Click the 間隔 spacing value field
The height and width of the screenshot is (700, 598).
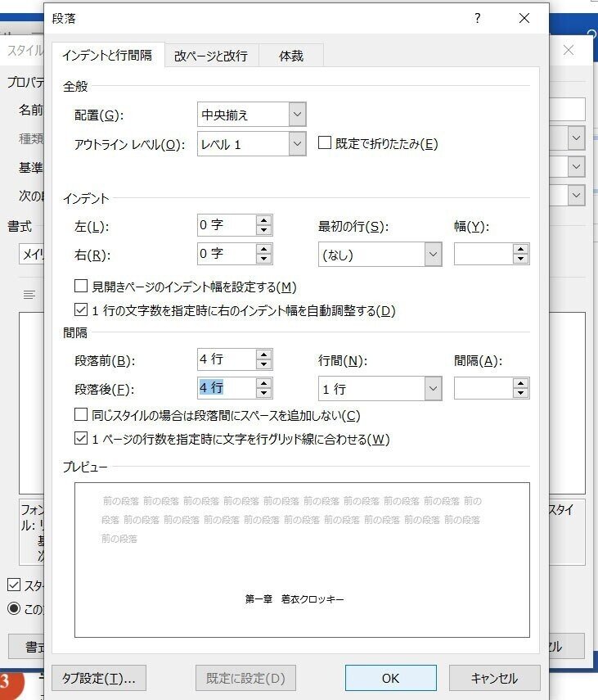point(483,388)
